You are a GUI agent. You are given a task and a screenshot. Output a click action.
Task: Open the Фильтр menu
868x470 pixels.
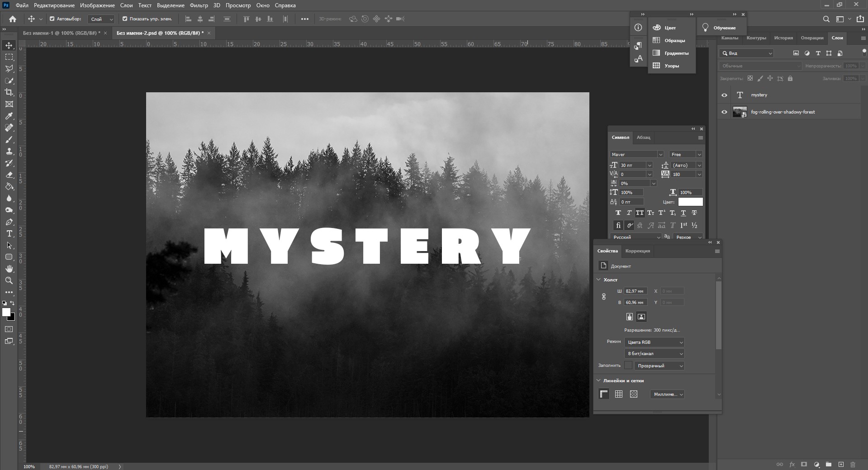click(x=199, y=5)
